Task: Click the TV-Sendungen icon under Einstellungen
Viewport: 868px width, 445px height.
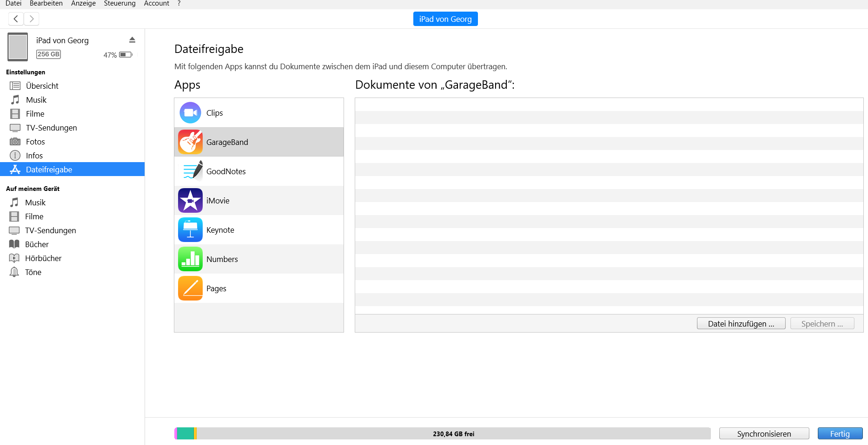Action: point(15,128)
